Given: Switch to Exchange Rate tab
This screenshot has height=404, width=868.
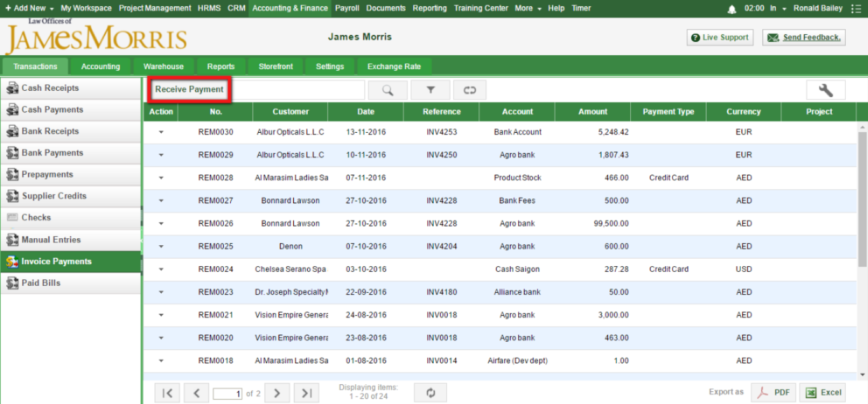Looking at the screenshot, I should (394, 67).
